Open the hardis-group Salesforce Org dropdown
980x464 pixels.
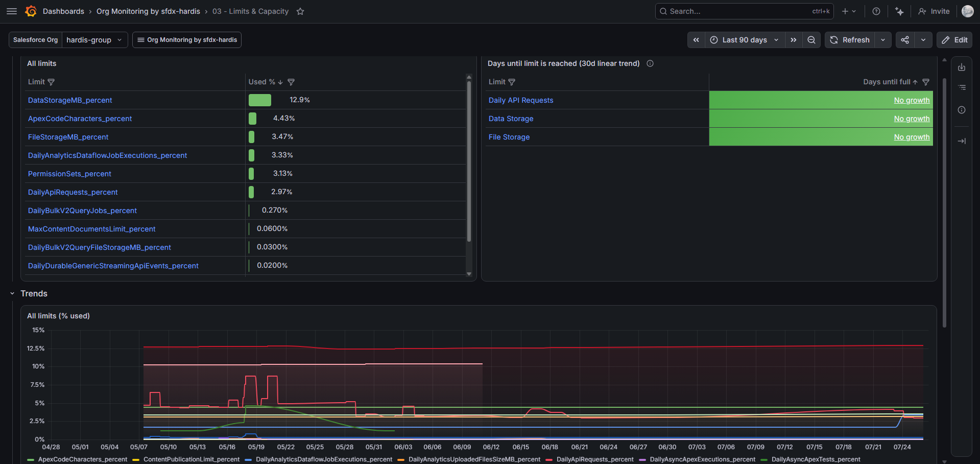pyautogui.click(x=94, y=40)
